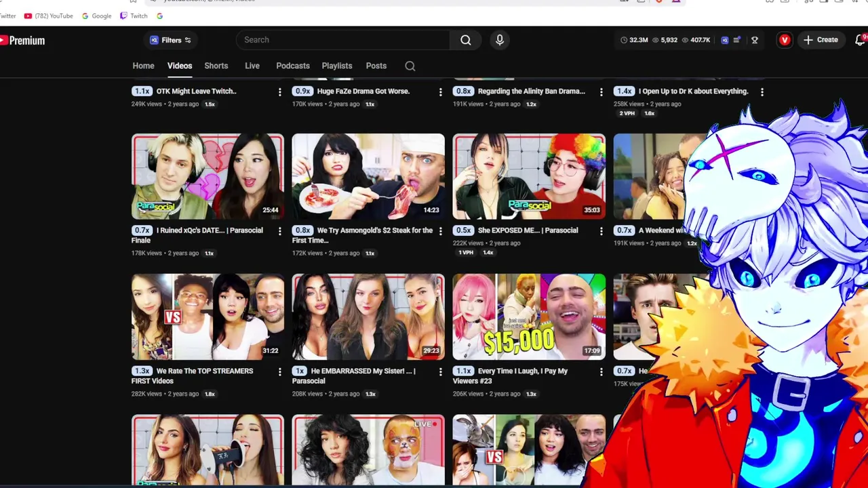Open menu for She EXPOSED ME video
This screenshot has height=488, width=868.
tap(601, 231)
